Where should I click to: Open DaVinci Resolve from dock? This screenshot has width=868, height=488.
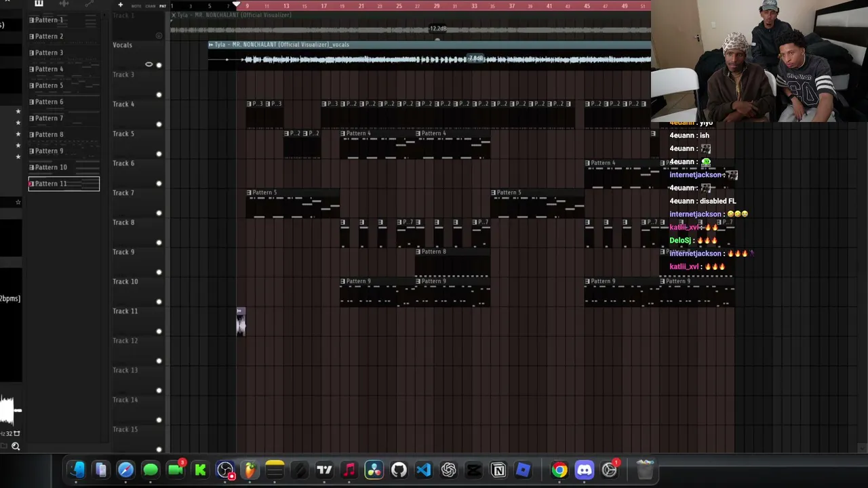(374, 470)
